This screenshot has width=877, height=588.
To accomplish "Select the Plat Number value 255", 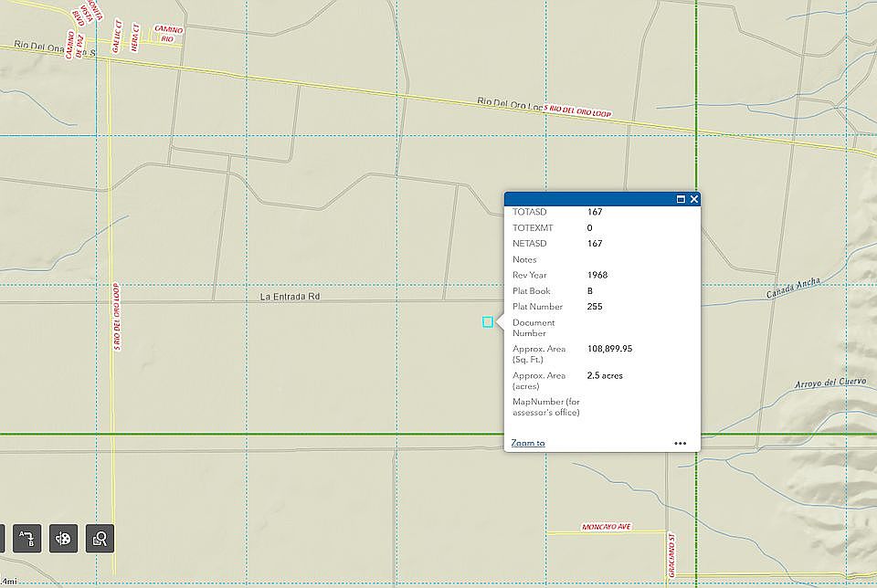I will (595, 306).
